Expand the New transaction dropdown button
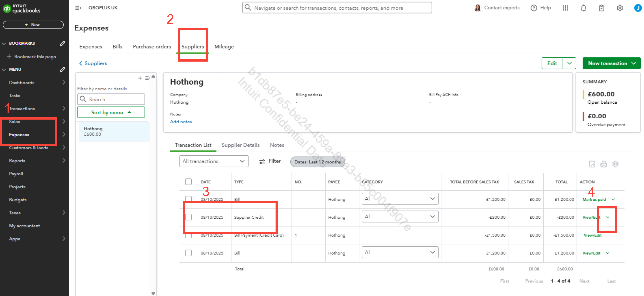The width and height of the screenshot is (644, 296). point(633,63)
